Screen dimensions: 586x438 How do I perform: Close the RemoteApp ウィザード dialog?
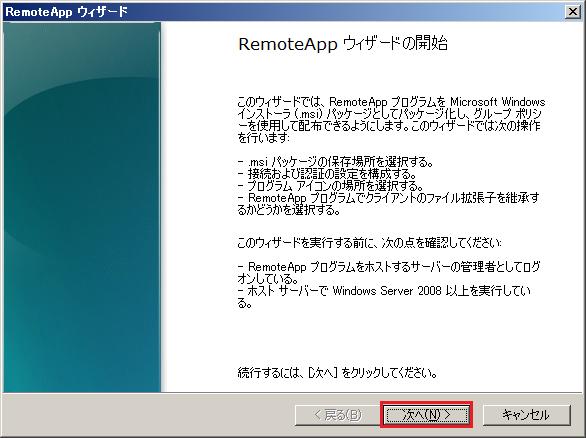click(573, 12)
